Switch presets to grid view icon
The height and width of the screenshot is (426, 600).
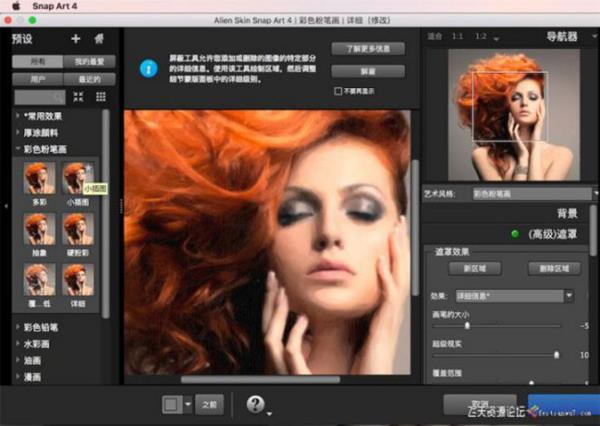[100, 97]
